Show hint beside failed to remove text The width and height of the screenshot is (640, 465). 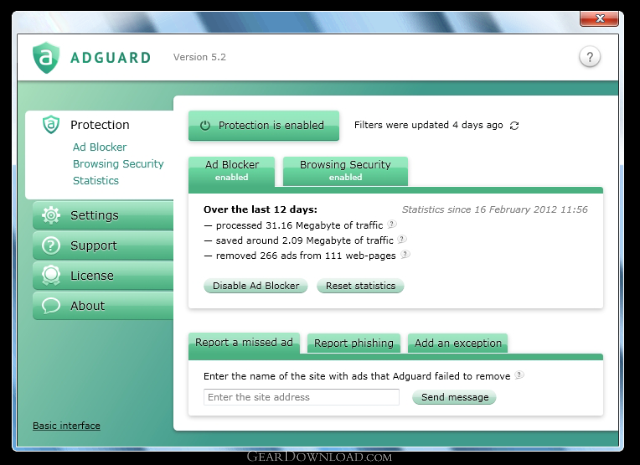519,374
